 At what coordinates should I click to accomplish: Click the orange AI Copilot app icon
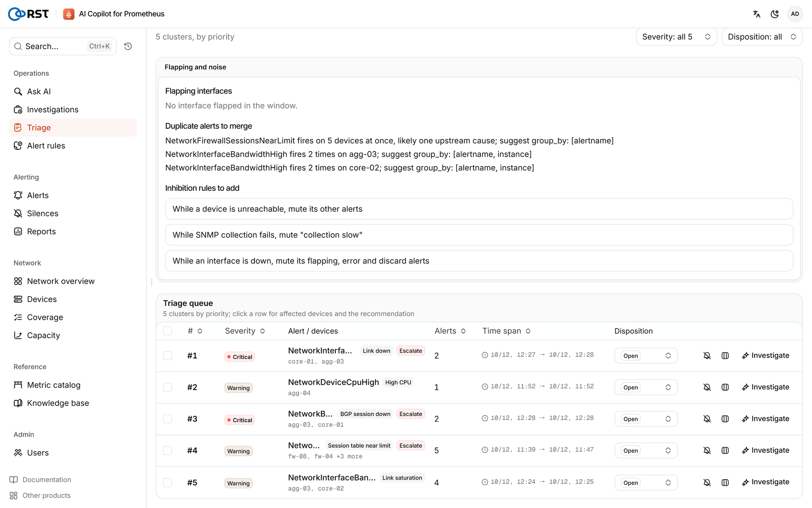pos(69,14)
